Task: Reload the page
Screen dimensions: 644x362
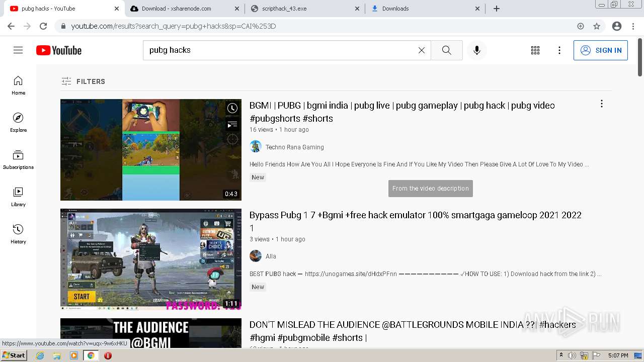Action: tap(43, 26)
